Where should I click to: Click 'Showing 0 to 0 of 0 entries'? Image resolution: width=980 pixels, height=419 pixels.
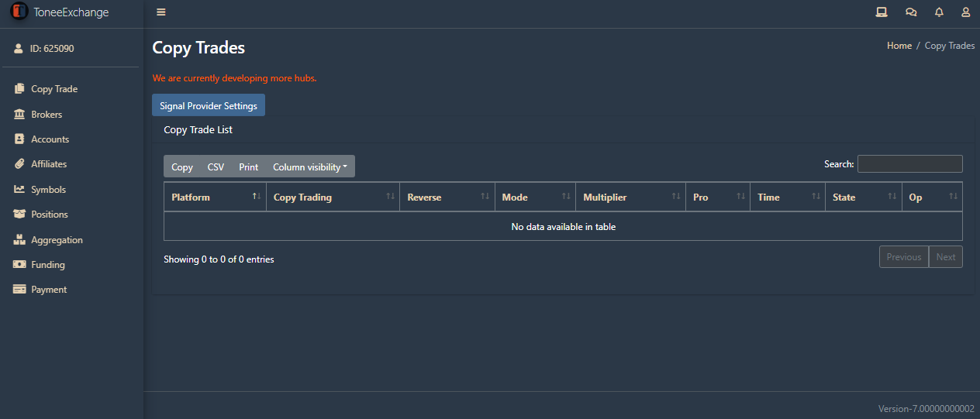[x=219, y=259]
